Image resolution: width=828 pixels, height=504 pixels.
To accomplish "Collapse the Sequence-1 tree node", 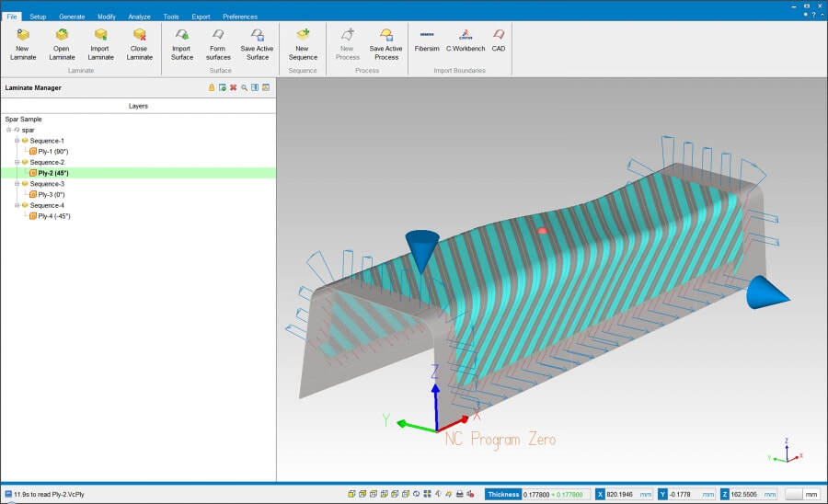I will click(17, 141).
